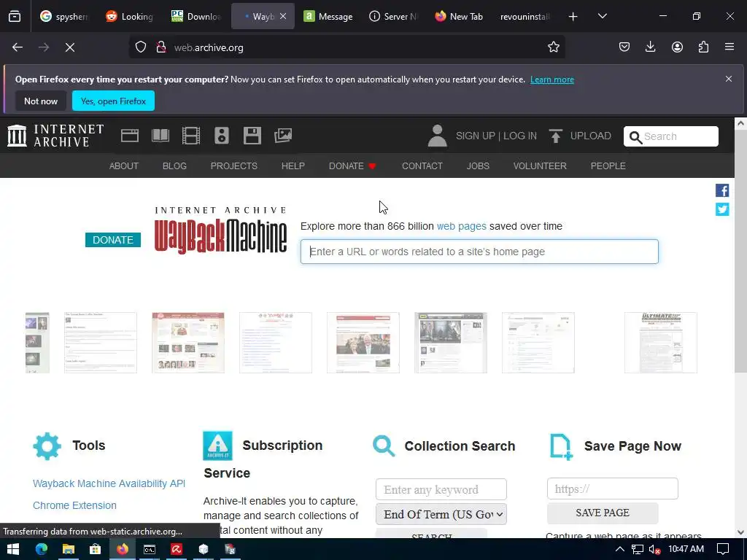This screenshot has width=747, height=560.
Task: Open the Pocket save icon
Action: (624, 47)
